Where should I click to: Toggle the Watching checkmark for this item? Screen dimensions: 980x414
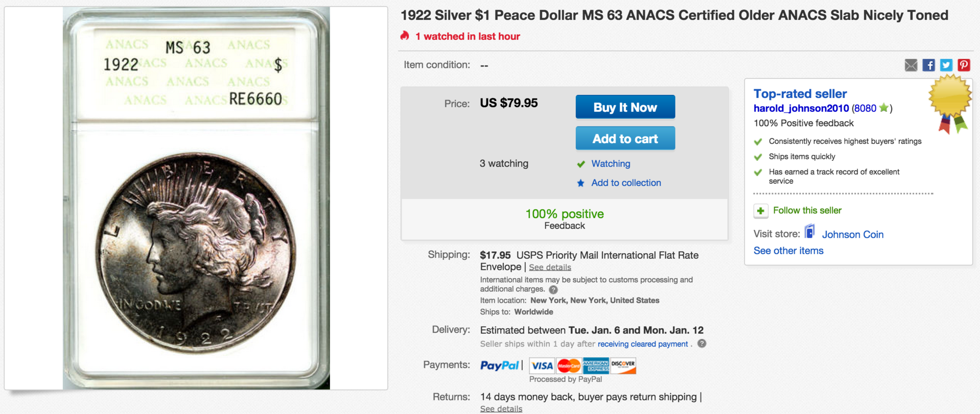click(x=581, y=164)
